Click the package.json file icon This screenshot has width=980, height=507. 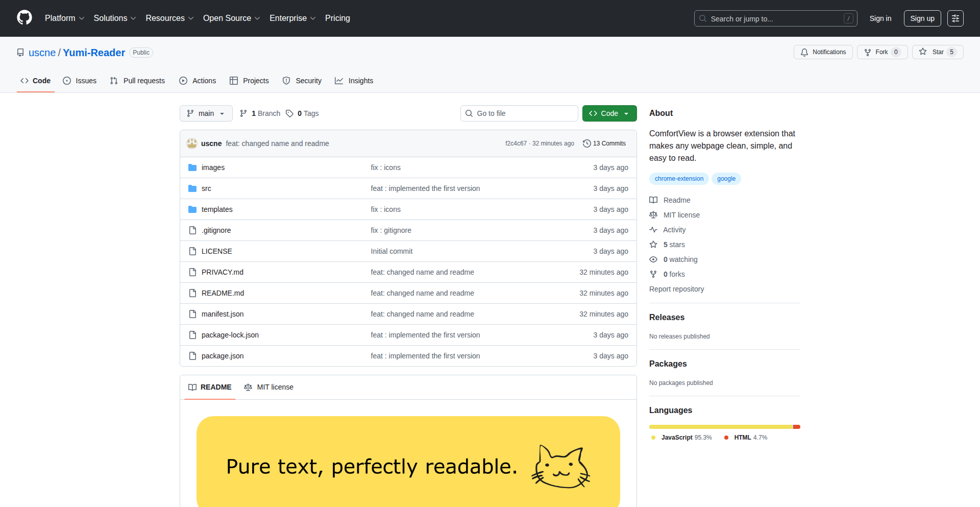tap(192, 356)
